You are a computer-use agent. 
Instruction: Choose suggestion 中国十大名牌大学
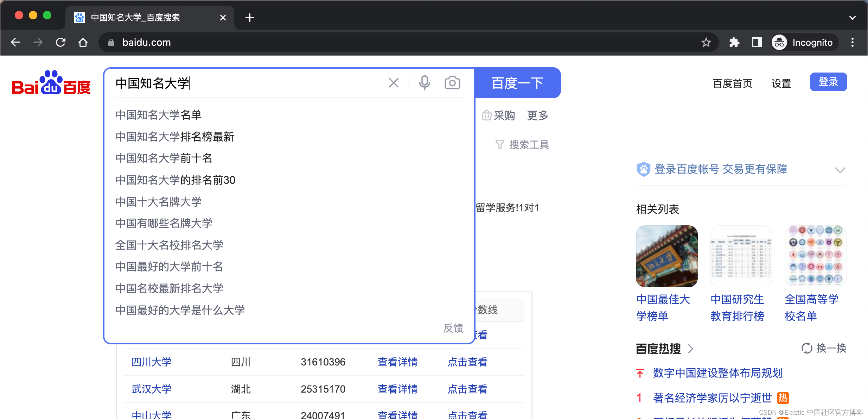[158, 202]
